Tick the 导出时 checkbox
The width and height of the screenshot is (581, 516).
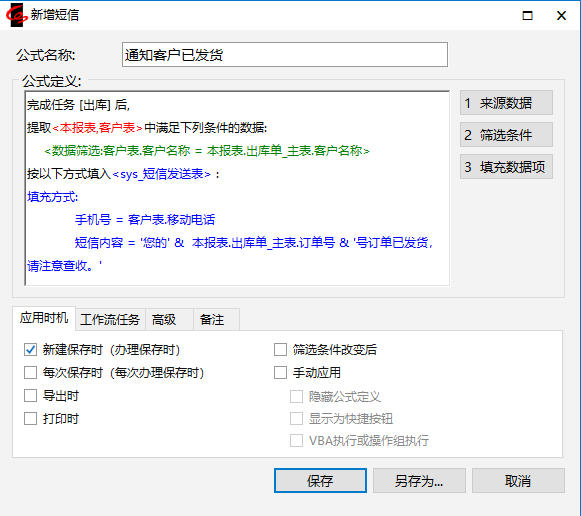[30, 396]
